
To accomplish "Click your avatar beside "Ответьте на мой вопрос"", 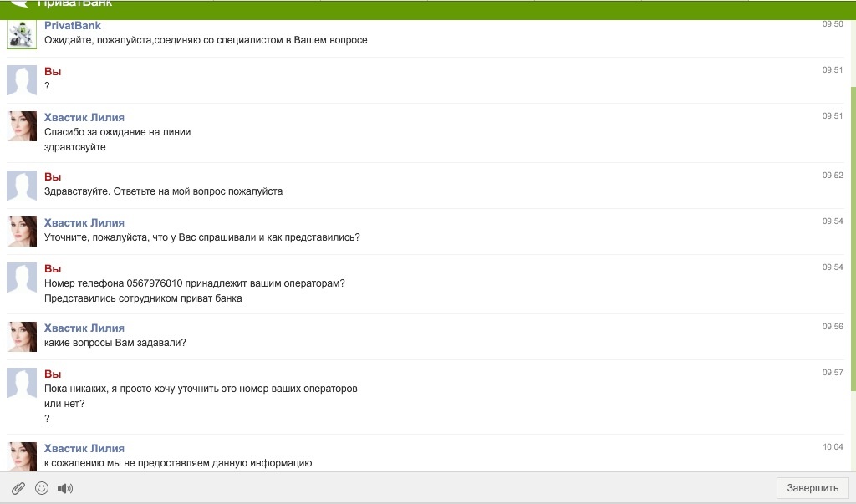I will click(x=22, y=186).
